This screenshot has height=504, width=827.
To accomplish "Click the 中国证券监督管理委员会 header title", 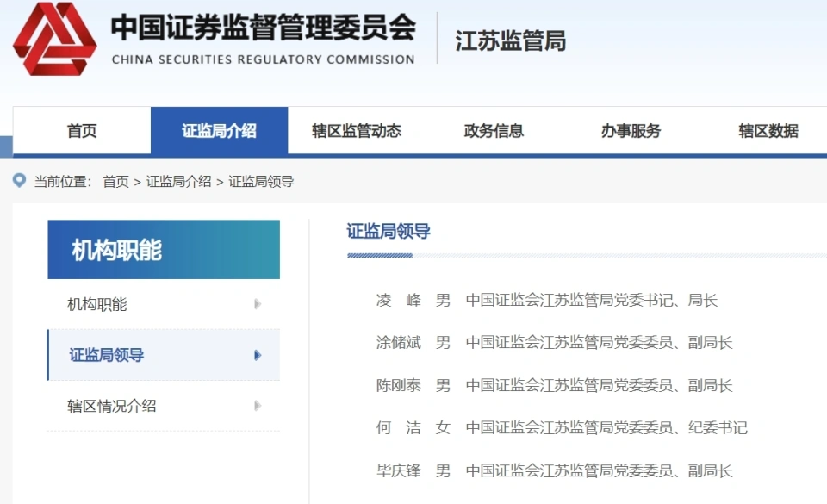I will (263, 28).
